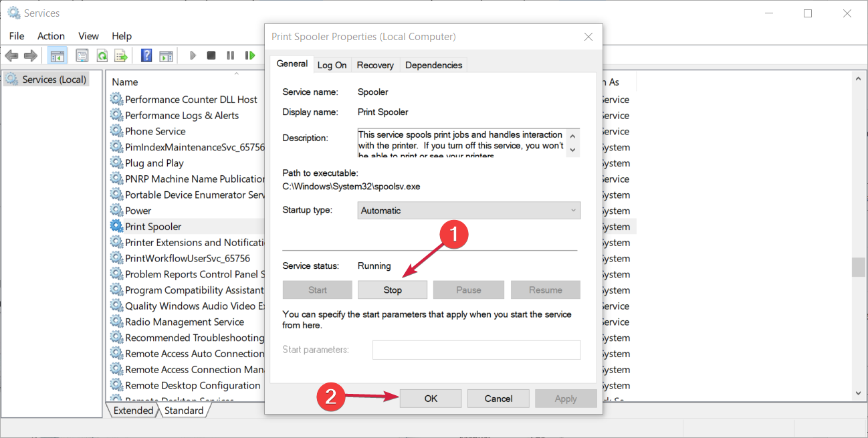Click the services list scrollbar down arrow
868x438 pixels.
click(858, 393)
